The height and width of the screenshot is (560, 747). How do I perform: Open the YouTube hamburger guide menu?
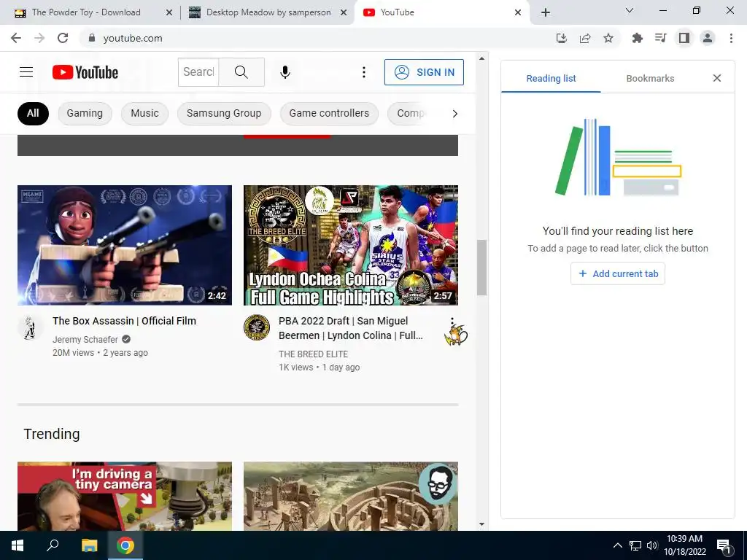[26, 72]
